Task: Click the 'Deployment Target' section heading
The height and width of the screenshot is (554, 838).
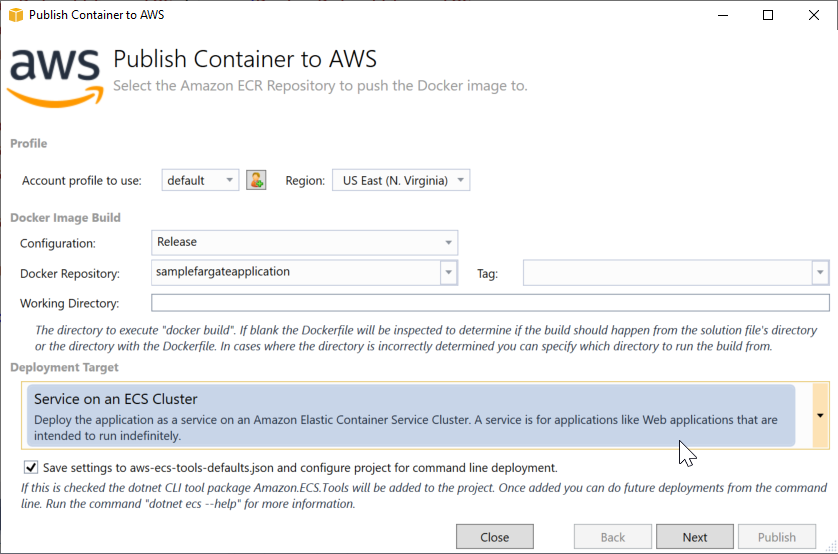Action: click(64, 367)
